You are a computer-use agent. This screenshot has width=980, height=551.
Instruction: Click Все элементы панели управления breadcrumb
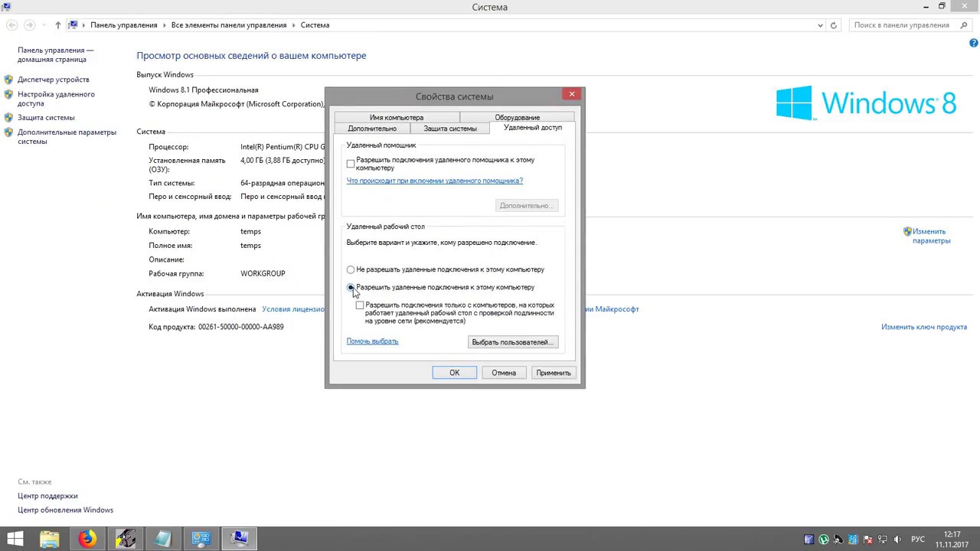(x=229, y=25)
